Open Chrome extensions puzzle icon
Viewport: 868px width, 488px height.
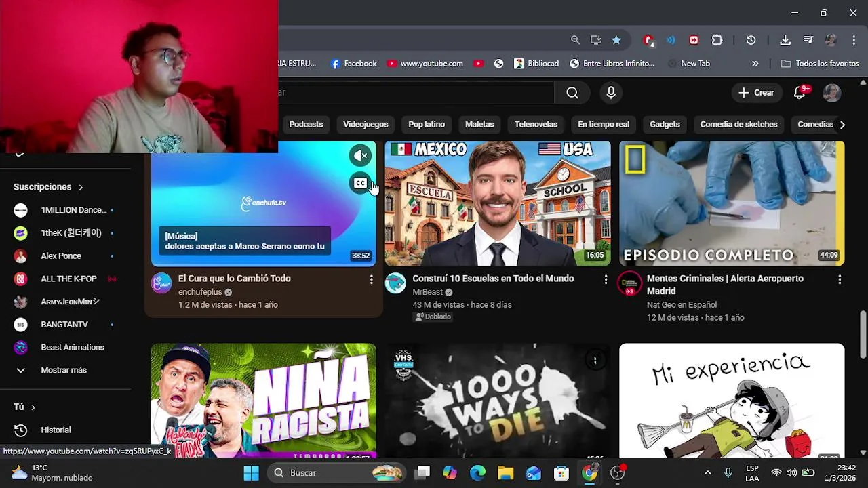point(717,40)
